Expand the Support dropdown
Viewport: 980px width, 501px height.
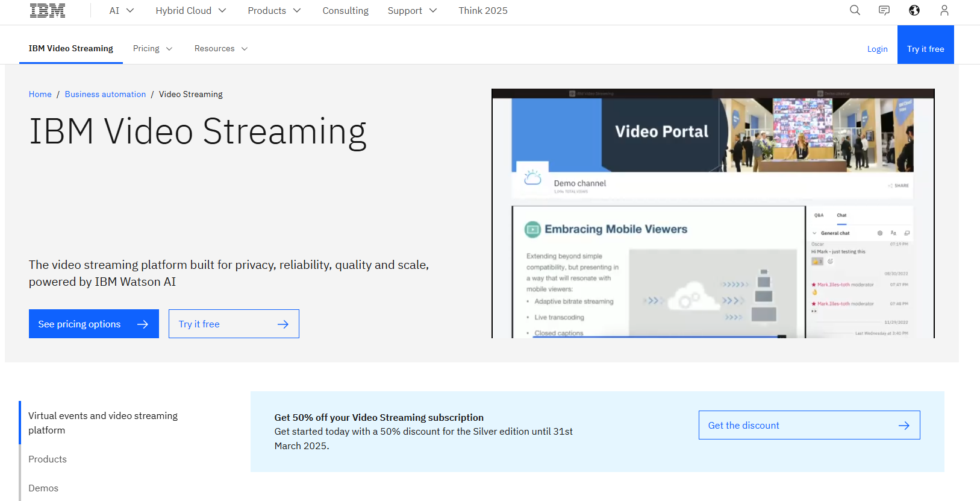pos(413,10)
